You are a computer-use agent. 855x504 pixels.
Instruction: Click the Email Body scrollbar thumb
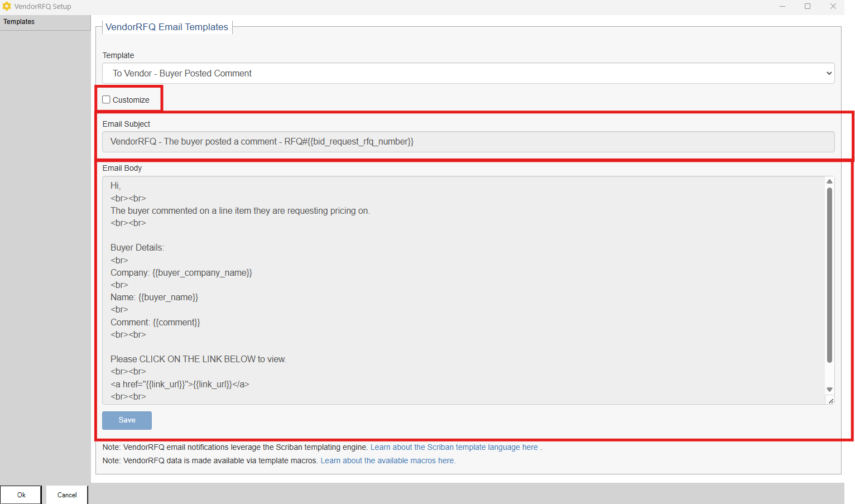click(x=829, y=275)
